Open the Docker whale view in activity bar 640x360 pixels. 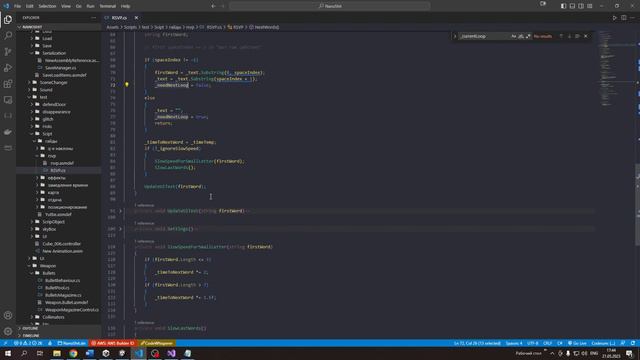pos(8,132)
